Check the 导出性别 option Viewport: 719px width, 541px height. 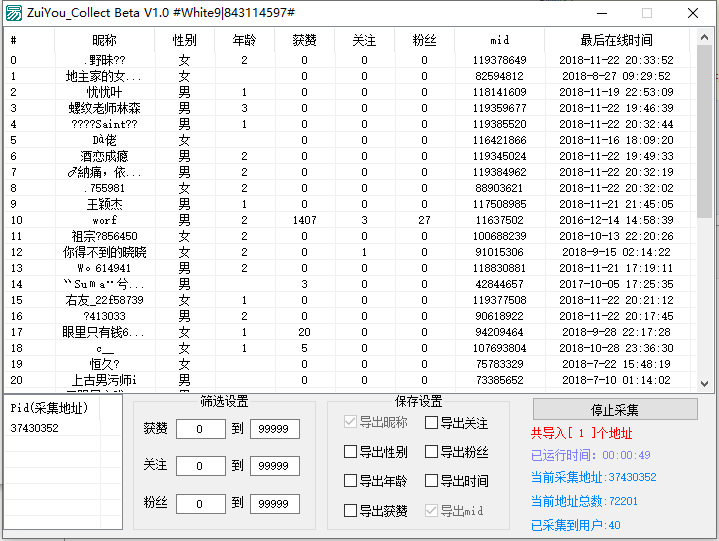pos(350,452)
